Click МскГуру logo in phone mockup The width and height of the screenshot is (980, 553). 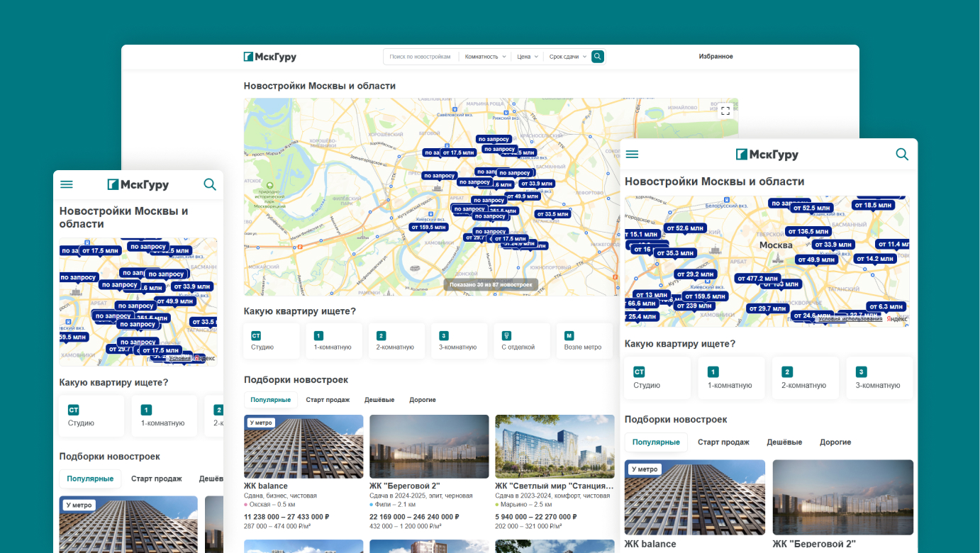pyautogui.click(x=138, y=184)
